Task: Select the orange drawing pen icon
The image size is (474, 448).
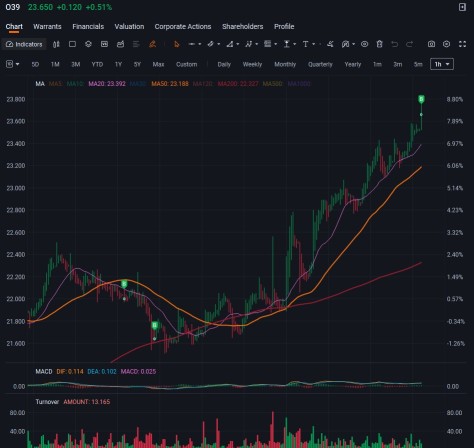Action: click(152, 44)
